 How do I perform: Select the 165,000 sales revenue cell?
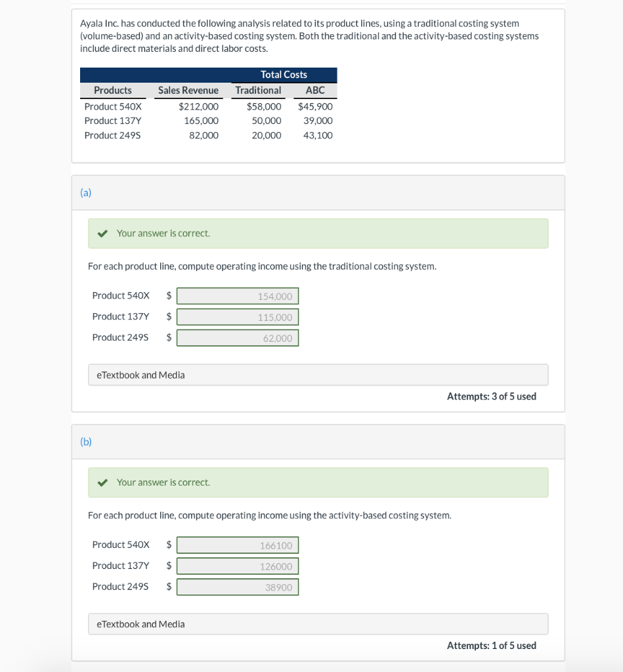(201, 121)
